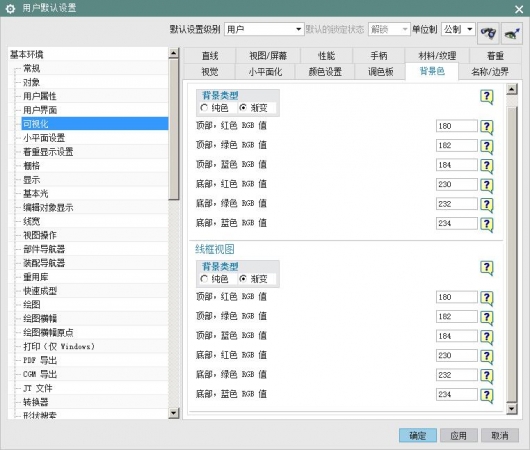Screen dimensions: 530x450
Task: Click first top green RGB field 182
Action: (x=456, y=145)
